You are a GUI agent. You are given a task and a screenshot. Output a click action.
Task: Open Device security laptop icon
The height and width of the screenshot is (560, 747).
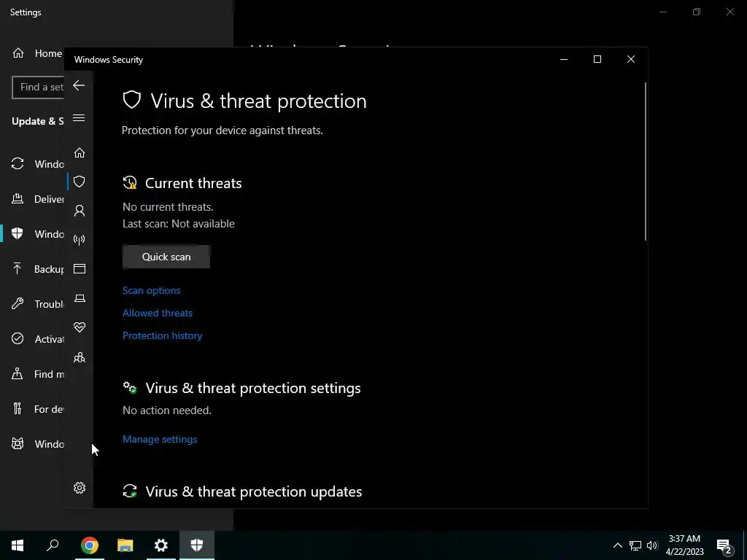coord(80,298)
